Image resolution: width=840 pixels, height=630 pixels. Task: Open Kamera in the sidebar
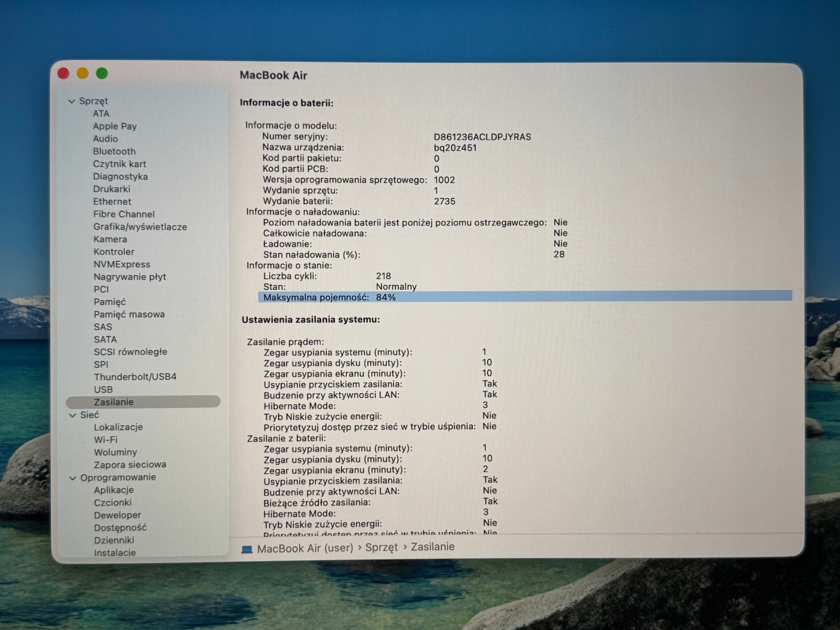110,239
